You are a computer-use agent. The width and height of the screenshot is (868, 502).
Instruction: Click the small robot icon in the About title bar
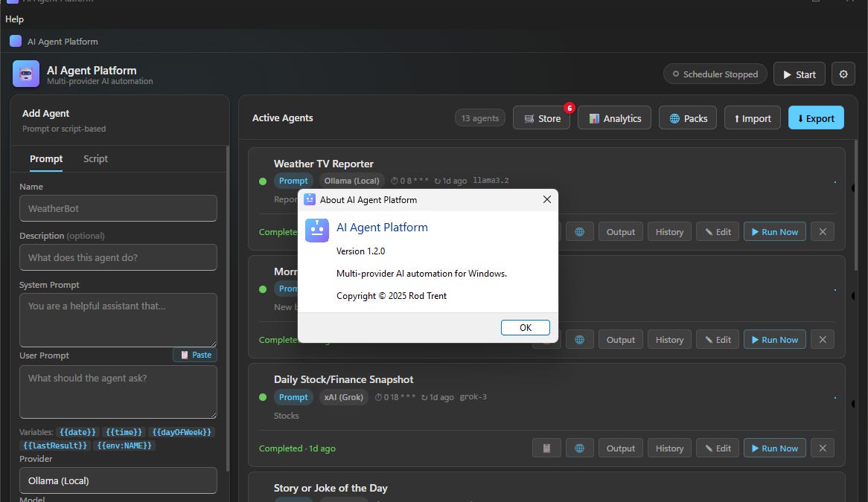click(310, 199)
